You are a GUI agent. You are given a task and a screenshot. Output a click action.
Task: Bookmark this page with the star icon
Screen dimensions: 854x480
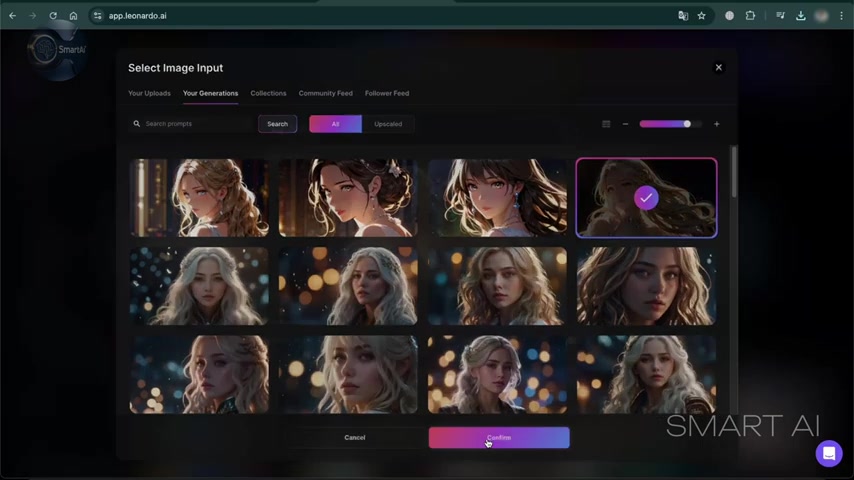702,16
